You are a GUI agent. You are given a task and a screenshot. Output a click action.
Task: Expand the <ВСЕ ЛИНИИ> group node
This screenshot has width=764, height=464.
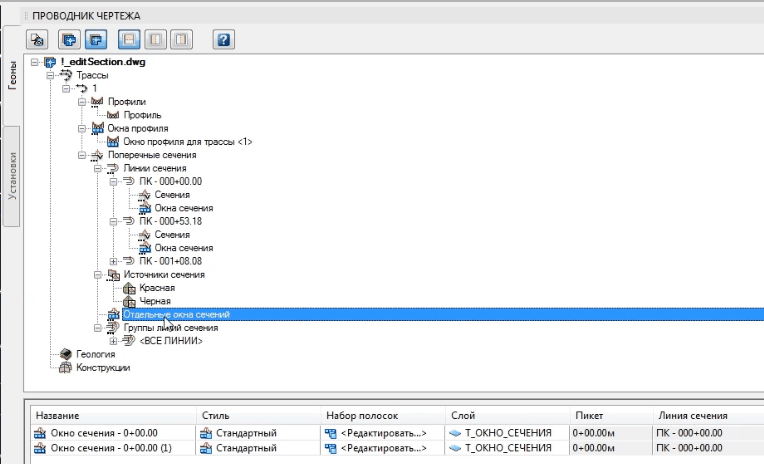(113, 341)
